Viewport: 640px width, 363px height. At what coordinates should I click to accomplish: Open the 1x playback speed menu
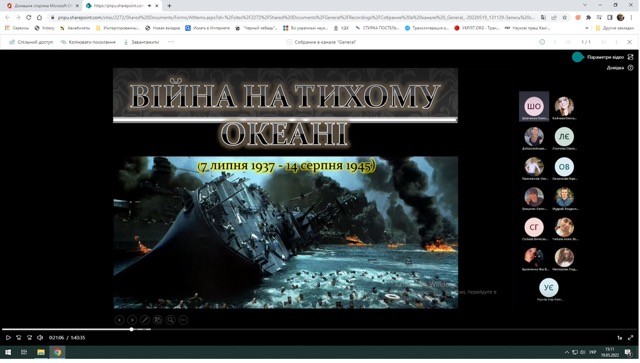(x=620, y=338)
